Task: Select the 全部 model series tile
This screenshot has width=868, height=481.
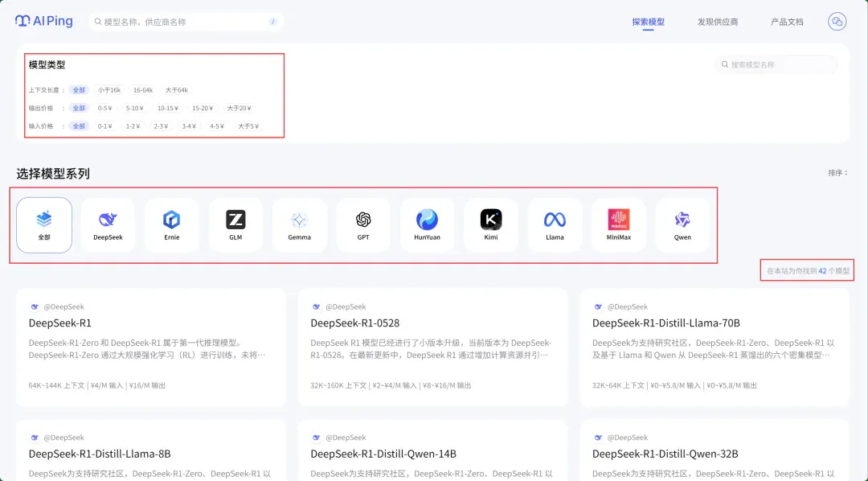Action: coord(44,225)
